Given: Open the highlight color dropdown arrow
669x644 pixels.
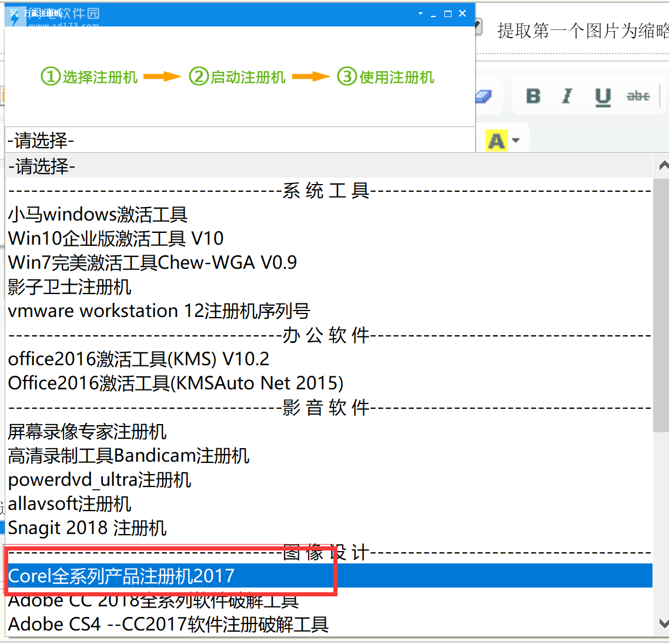Looking at the screenshot, I should (516, 140).
